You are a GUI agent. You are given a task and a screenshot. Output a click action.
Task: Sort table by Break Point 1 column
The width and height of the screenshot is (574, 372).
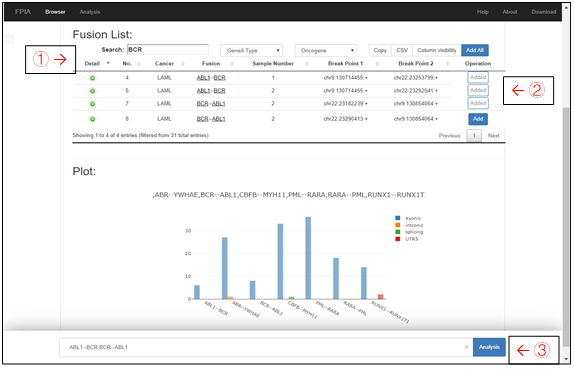coord(353,63)
